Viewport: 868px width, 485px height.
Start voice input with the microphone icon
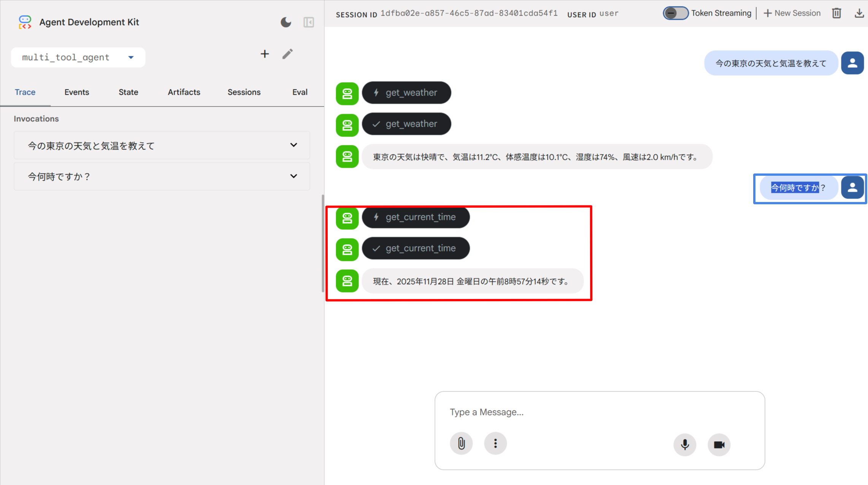(x=685, y=444)
